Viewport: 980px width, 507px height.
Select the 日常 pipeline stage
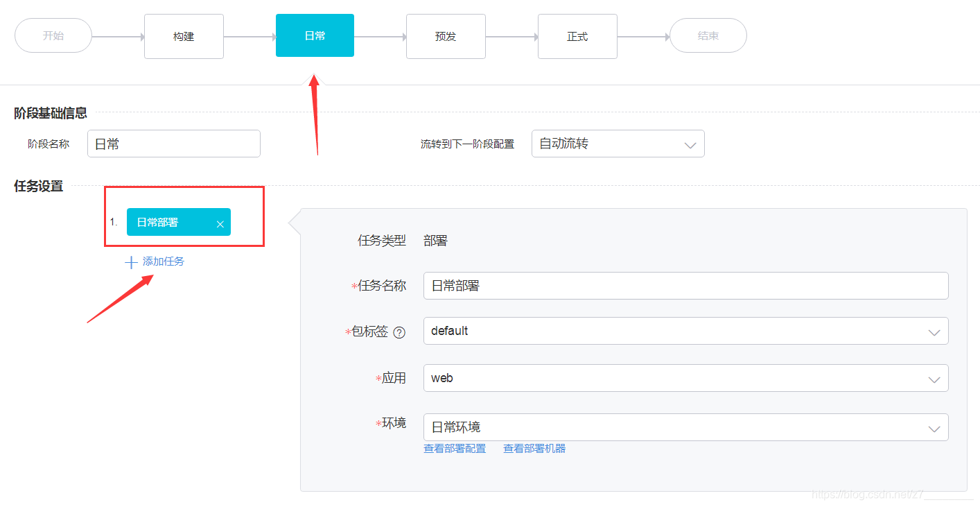point(315,35)
